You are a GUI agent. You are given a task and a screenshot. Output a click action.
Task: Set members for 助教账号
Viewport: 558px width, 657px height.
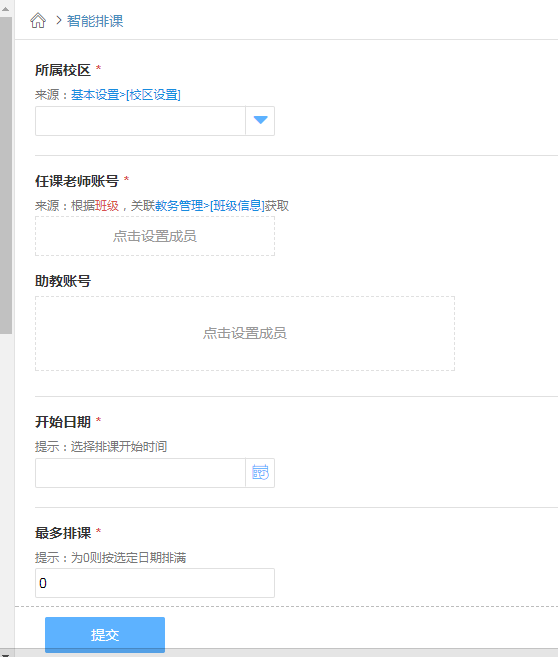point(245,333)
